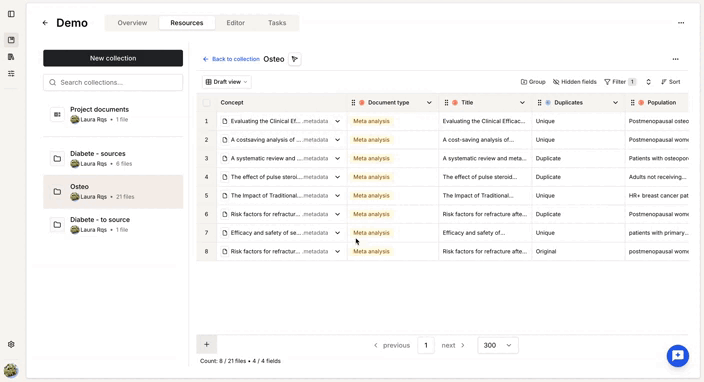The width and height of the screenshot is (704, 382).
Task: Click the file icon in row 8
Action: tap(224, 251)
